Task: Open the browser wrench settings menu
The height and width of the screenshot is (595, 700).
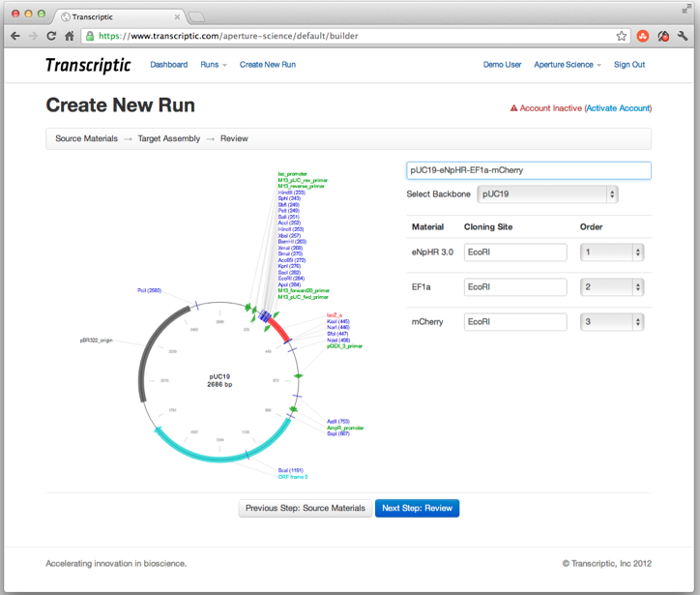Action: pos(684,36)
